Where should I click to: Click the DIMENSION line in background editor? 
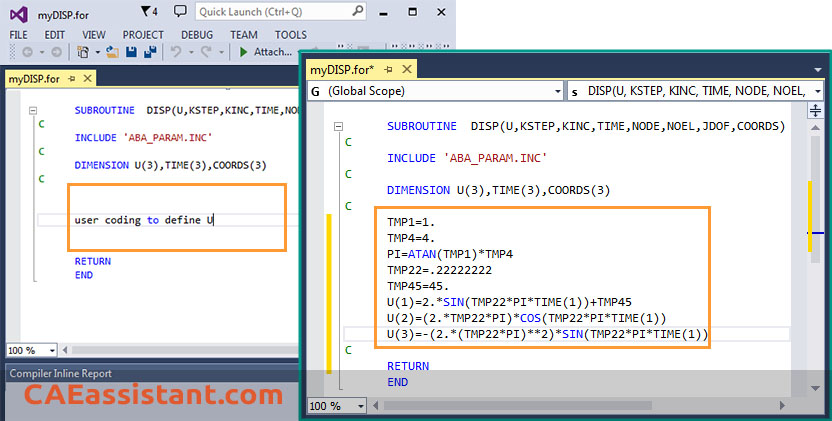pos(170,165)
